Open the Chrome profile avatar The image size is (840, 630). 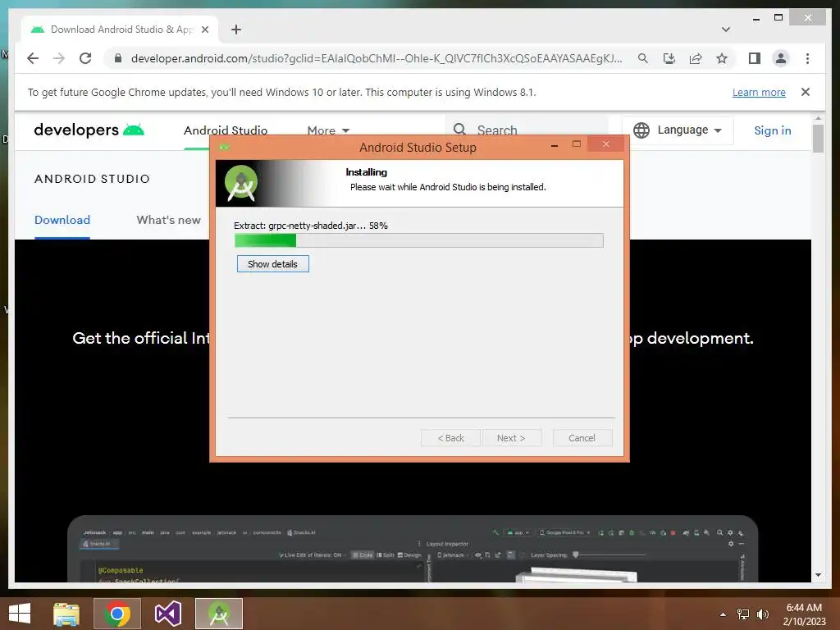coord(781,58)
